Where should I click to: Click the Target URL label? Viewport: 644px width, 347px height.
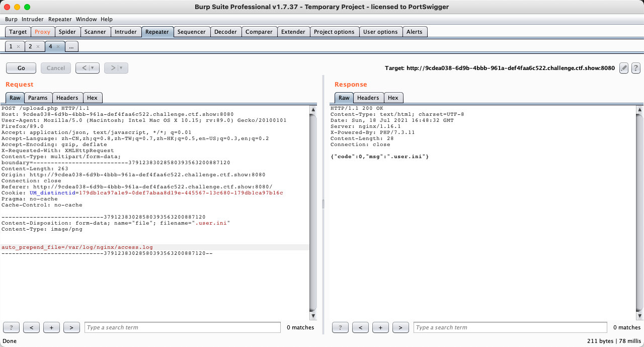pos(500,68)
